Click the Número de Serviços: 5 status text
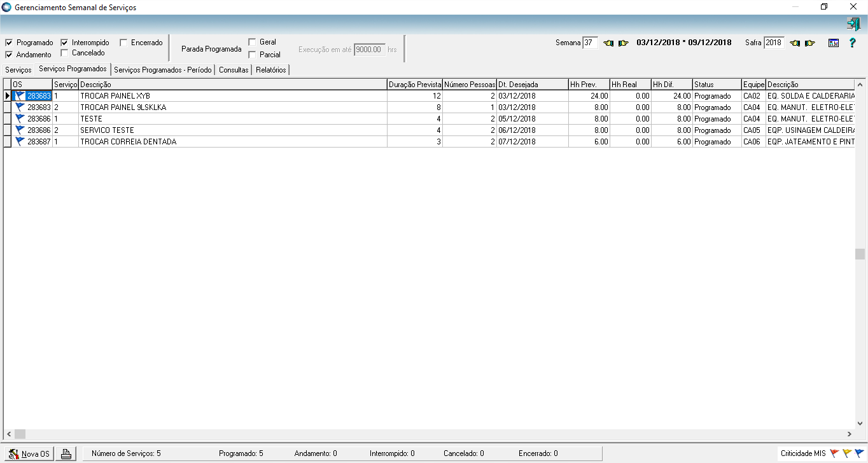Image resolution: width=868 pixels, height=463 pixels. [126, 453]
